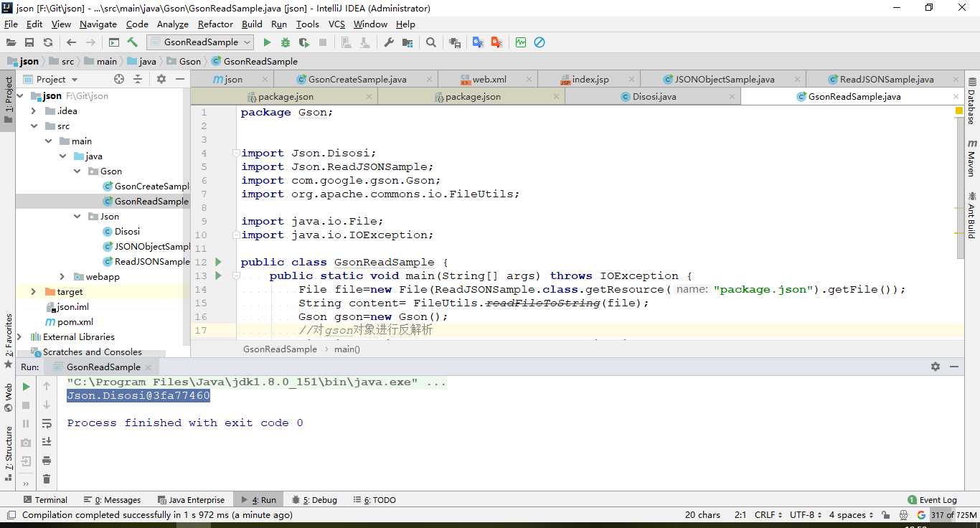980x528 pixels.
Task: Click the blue translate icon in toolbar
Action: tap(478, 42)
